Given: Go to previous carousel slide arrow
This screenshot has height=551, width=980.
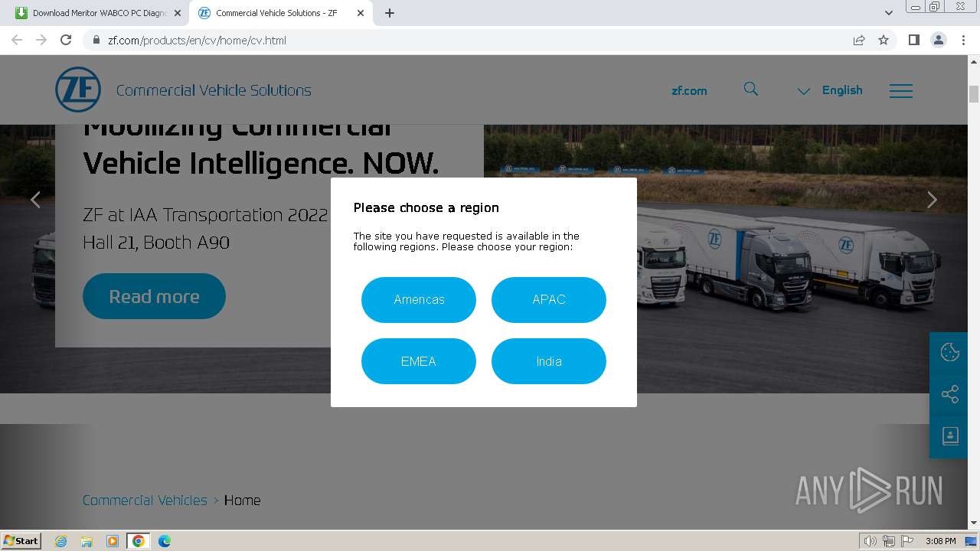Looking at the screenshot, I should 35,200.
